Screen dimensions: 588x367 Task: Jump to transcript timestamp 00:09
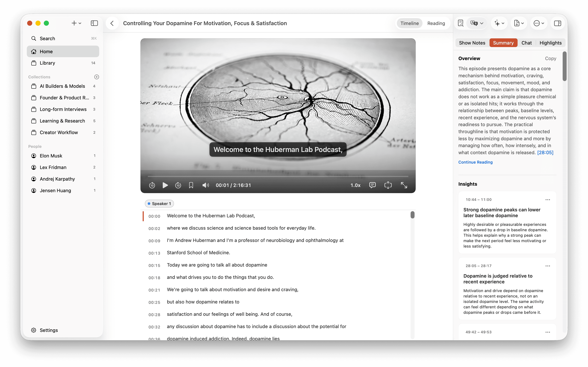(x=154, y=241)
